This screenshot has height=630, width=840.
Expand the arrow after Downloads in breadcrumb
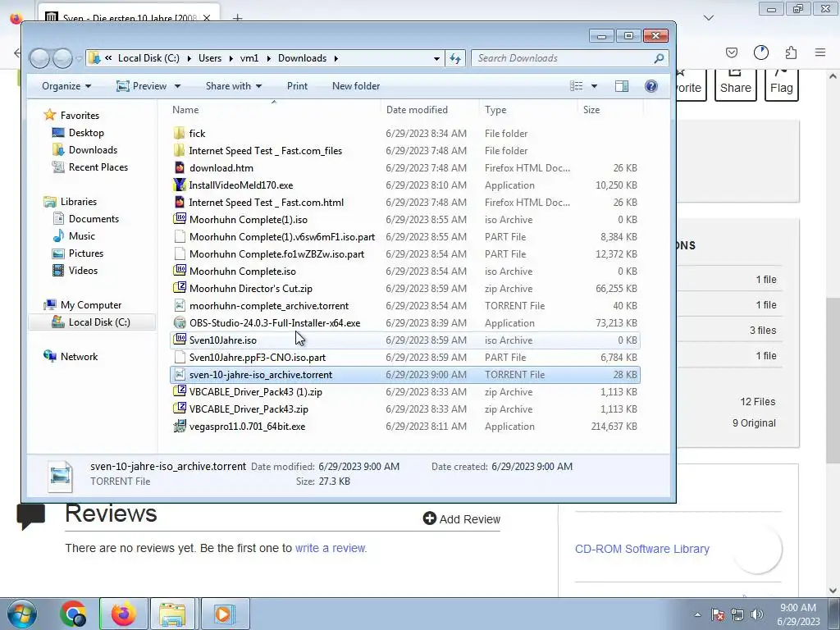tap(336, 58)
